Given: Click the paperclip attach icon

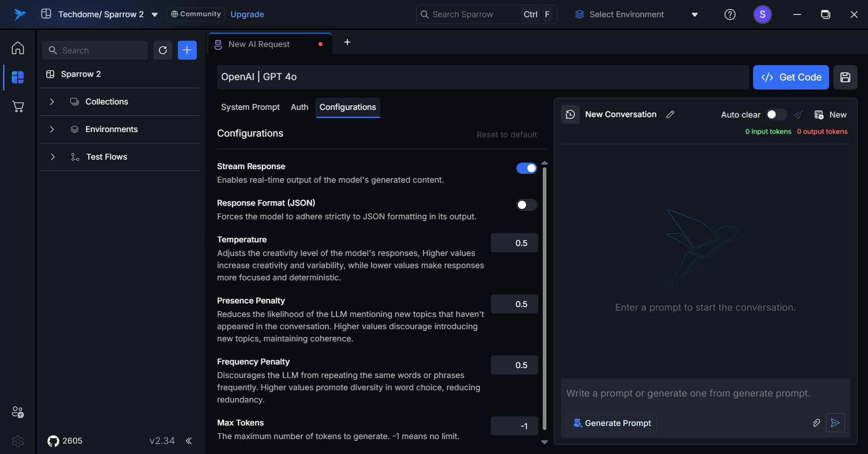Looking at the screenshot, I should [816, 423].
